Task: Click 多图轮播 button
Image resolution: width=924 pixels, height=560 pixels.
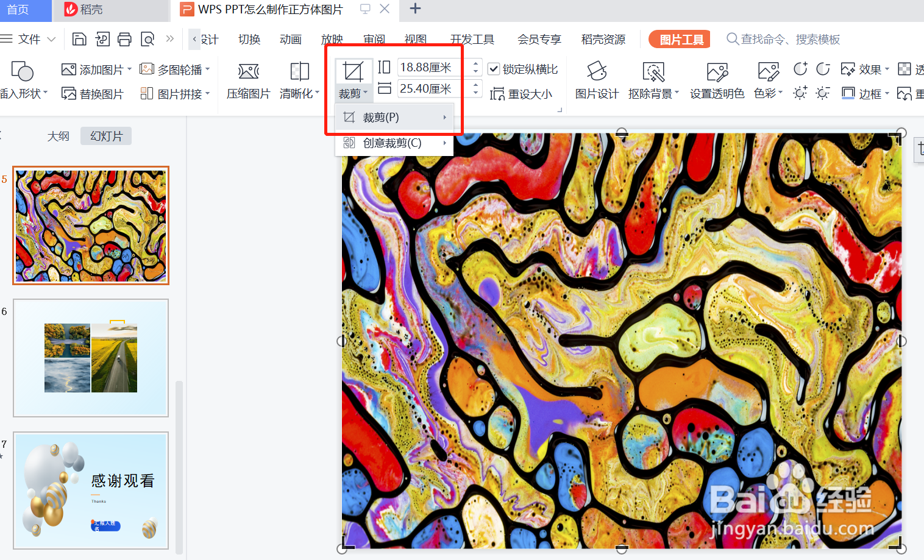Action: click(171, 69)
